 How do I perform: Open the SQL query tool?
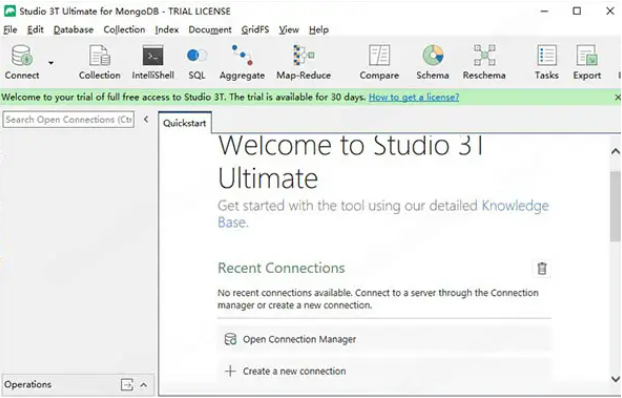197,62
